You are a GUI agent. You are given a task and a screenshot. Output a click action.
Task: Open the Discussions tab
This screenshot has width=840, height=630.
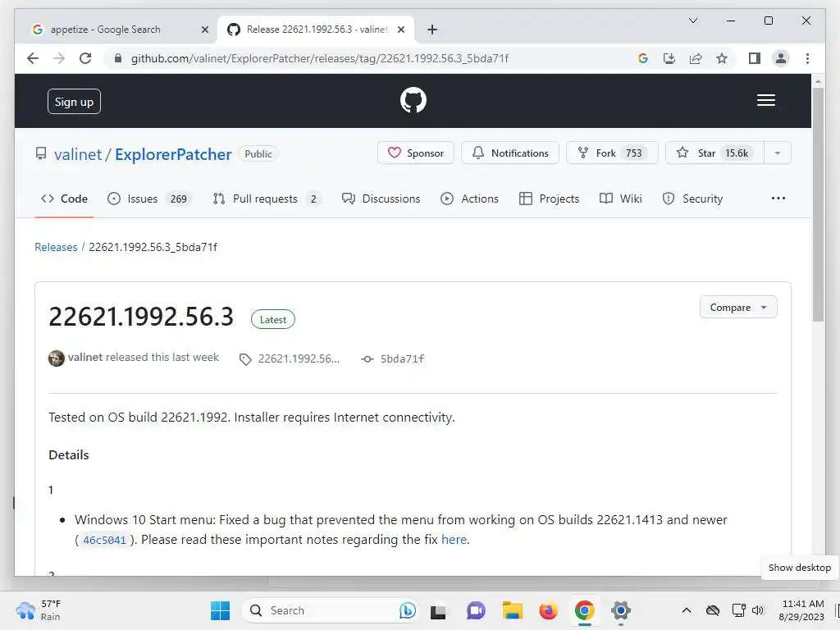381,199
